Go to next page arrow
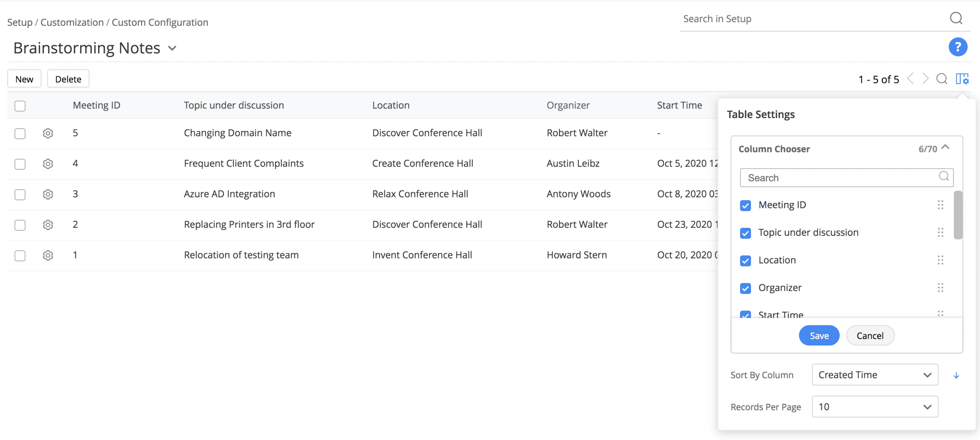Screen dimensions: 980x440 click(x=925, y=79)
